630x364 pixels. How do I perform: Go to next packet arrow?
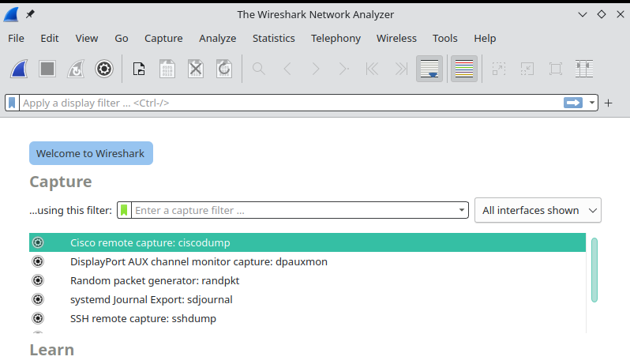click(x=316, y=69)
